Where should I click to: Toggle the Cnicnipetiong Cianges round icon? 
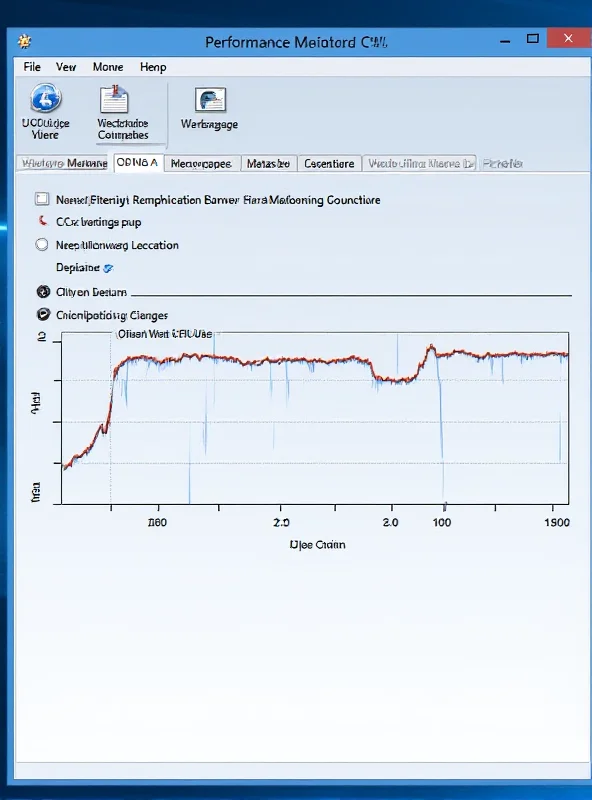43,315
